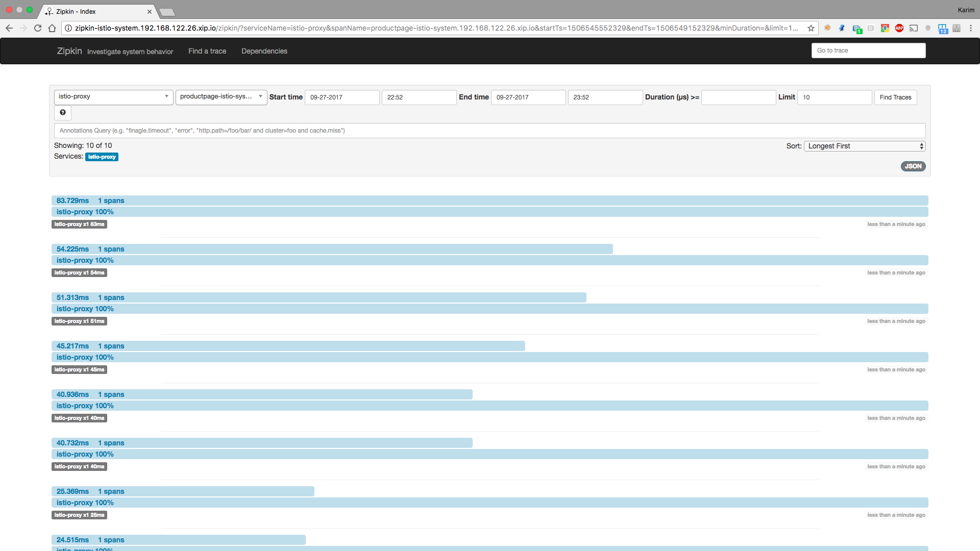The width and height of the screenshot is (980, 551).
Task: Click the istio-proxy service tag
Action: click(x=102, y=157)
